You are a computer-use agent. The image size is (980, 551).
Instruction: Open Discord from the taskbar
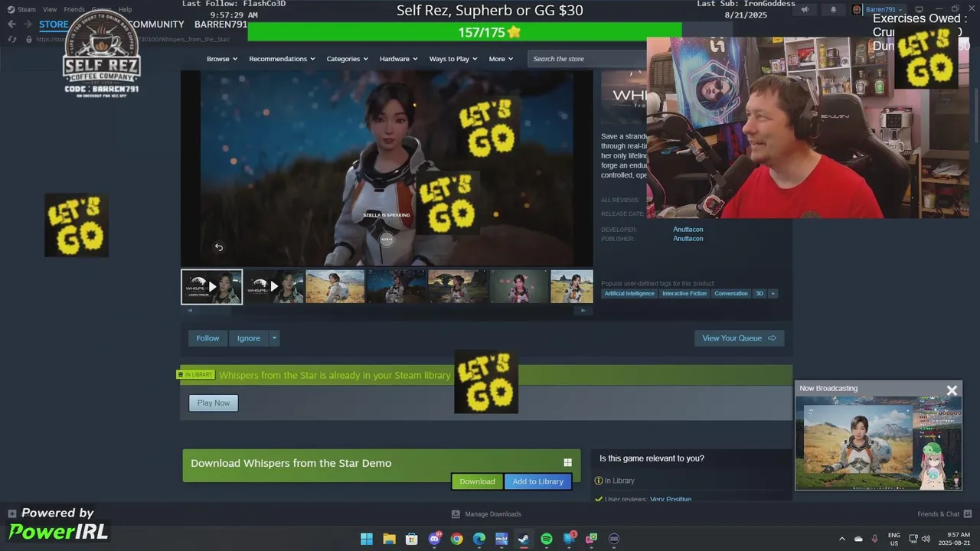(x=435, y=539)
